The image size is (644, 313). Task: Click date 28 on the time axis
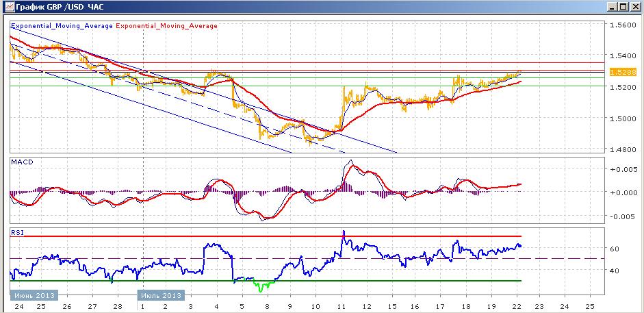click(x=118, y=306)
